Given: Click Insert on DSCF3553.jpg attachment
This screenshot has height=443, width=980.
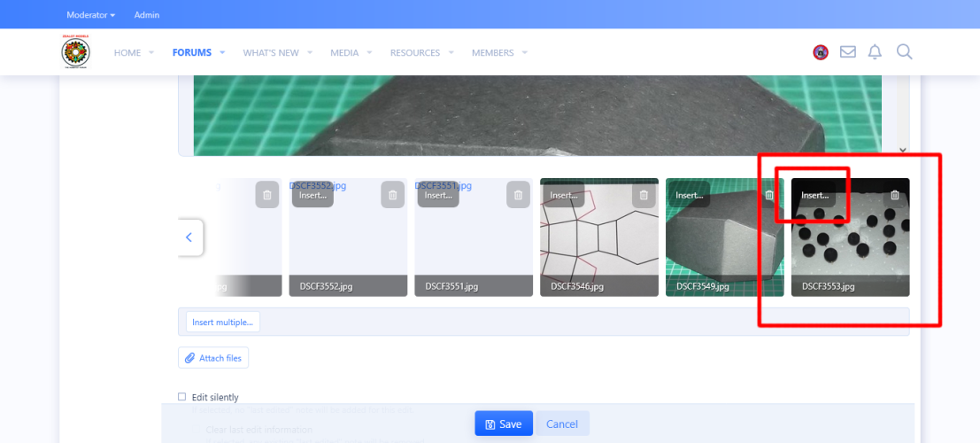Looking at the screenshot, I should pyautogui.click(x=815, y=195).
